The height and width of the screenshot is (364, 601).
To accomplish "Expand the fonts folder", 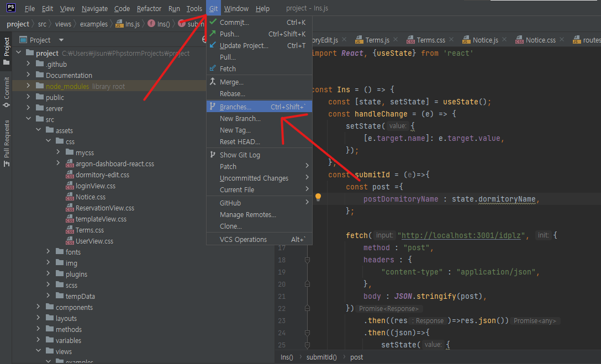I will (48, 251).
